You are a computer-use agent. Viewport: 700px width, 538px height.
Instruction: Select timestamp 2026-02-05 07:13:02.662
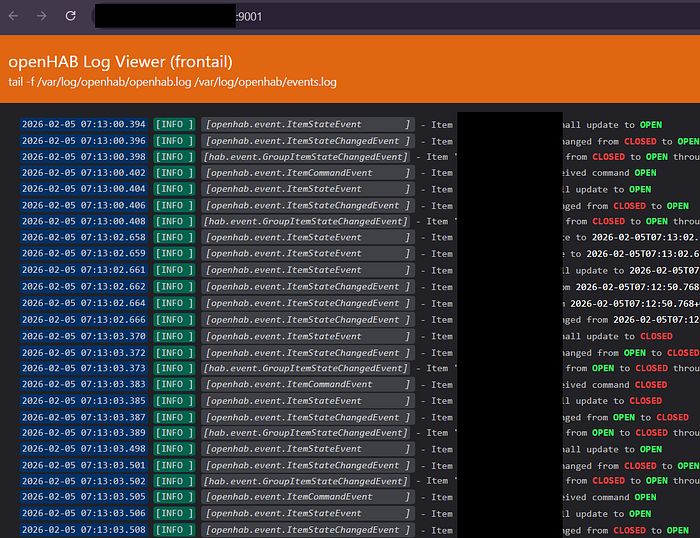coord(84,286)
